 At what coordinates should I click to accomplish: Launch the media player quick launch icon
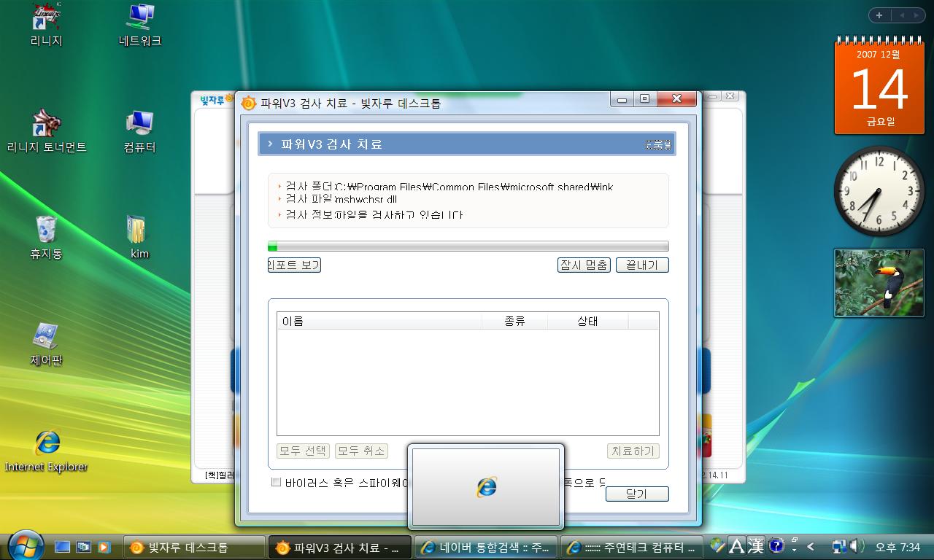tap(104, 546)
